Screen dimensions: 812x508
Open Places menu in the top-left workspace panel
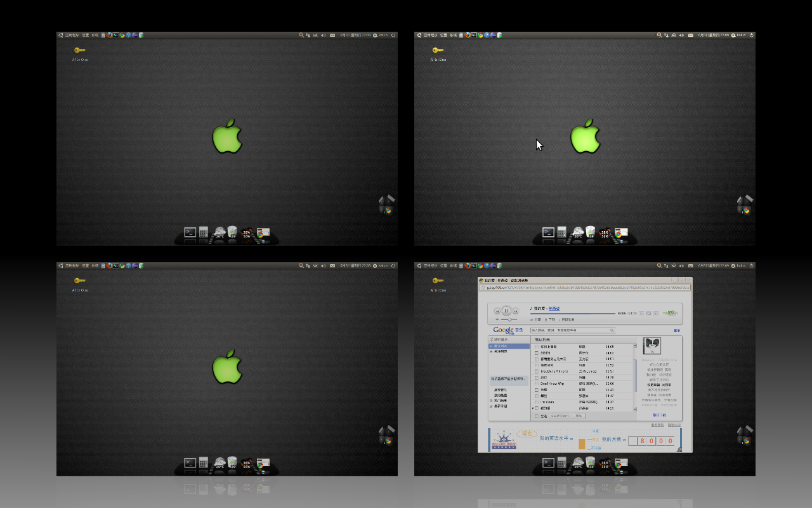[85, 35]
